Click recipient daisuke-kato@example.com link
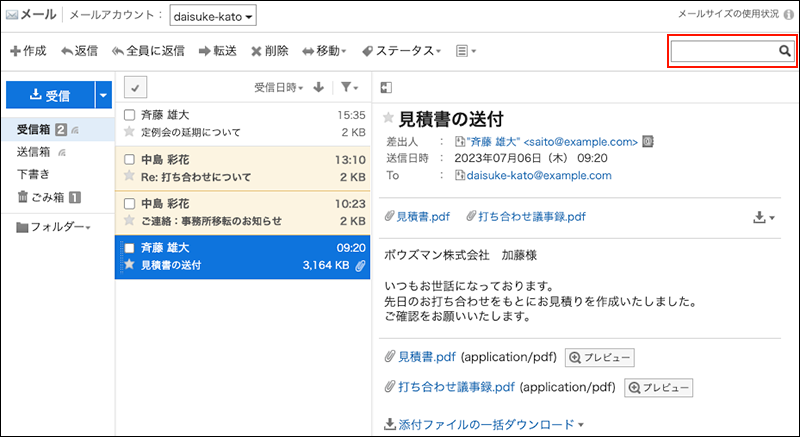The width and height of the screenshot is (800, 437). (x=539, y=175)
